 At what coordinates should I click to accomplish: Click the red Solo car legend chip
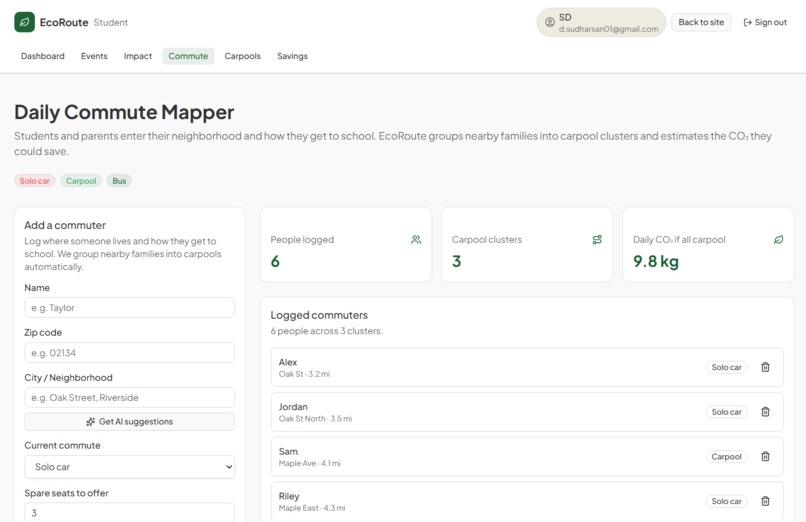(x=34, y=181)
